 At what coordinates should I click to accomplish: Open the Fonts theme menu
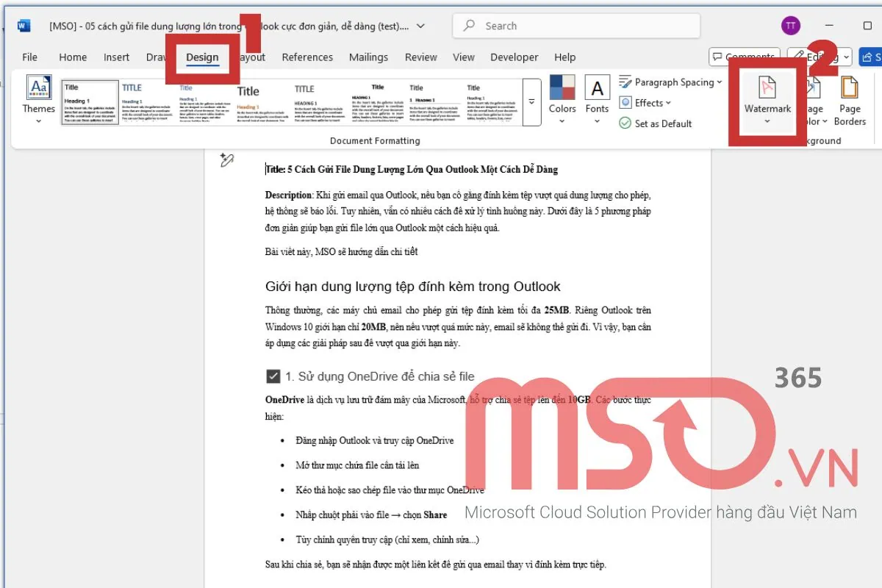597,99
